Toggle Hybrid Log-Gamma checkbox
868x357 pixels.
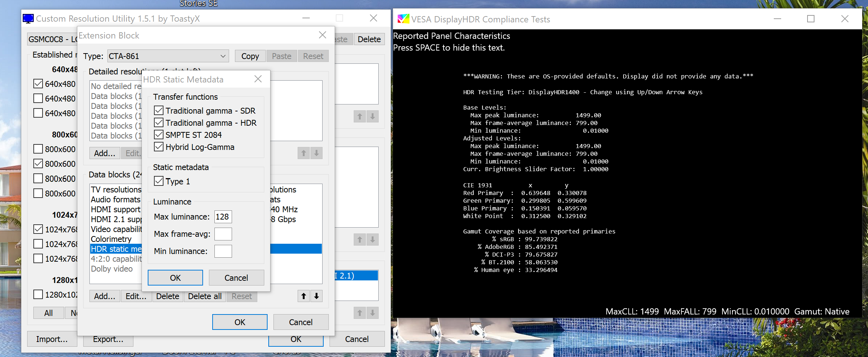coord(159,147)
